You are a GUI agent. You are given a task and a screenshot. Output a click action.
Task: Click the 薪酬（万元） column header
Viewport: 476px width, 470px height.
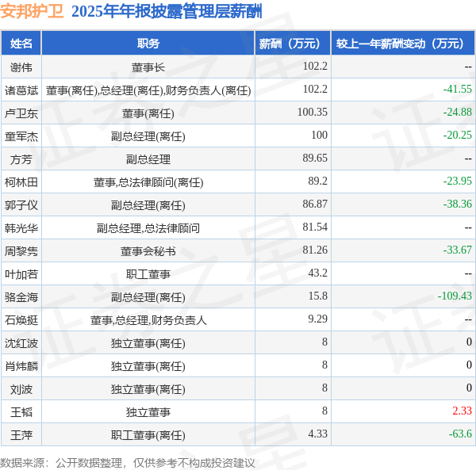292,44
